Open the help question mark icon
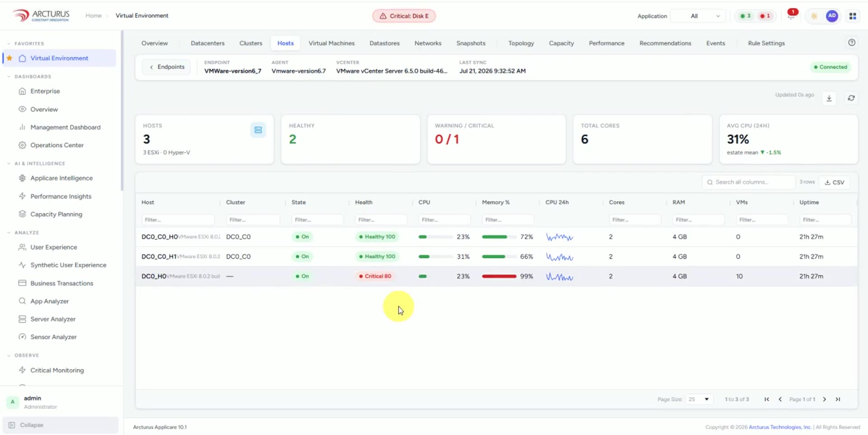The image size is (868, 435). pyautogui.click(x=852, y=43)
